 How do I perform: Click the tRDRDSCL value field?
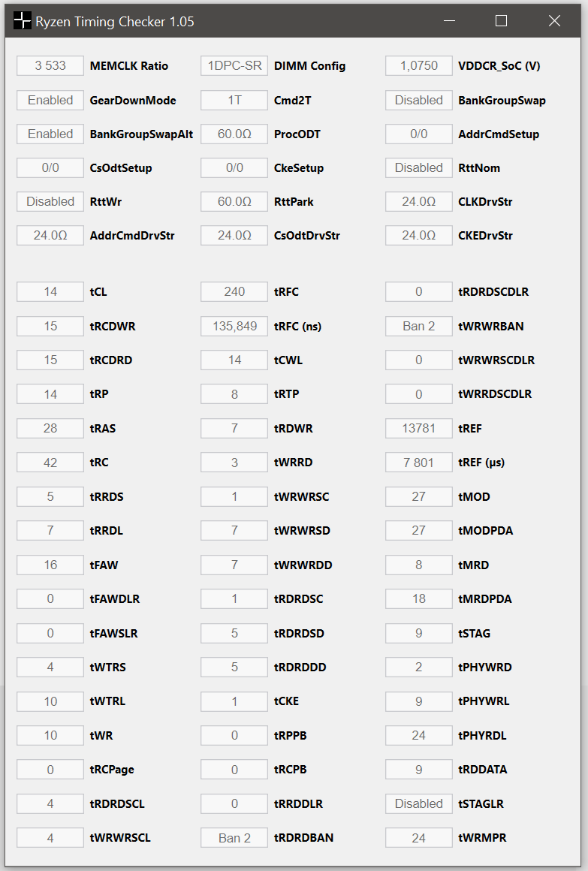point(50,803)
